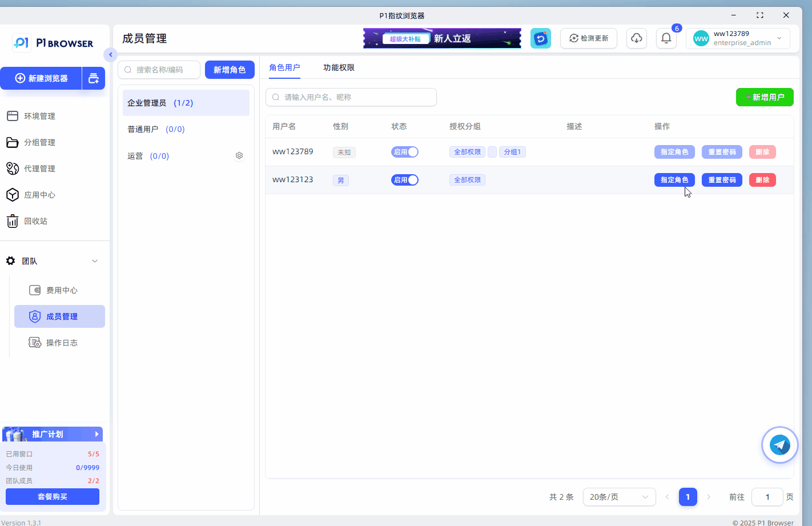Switch to the 功能权限 tab

[x=339, y=67]
